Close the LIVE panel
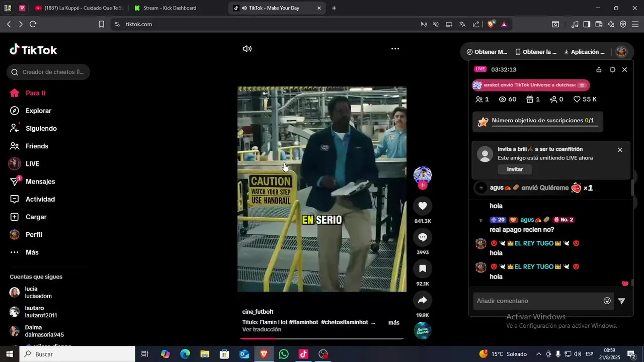Screen dimensions: 644x362 tap(625, 69)
